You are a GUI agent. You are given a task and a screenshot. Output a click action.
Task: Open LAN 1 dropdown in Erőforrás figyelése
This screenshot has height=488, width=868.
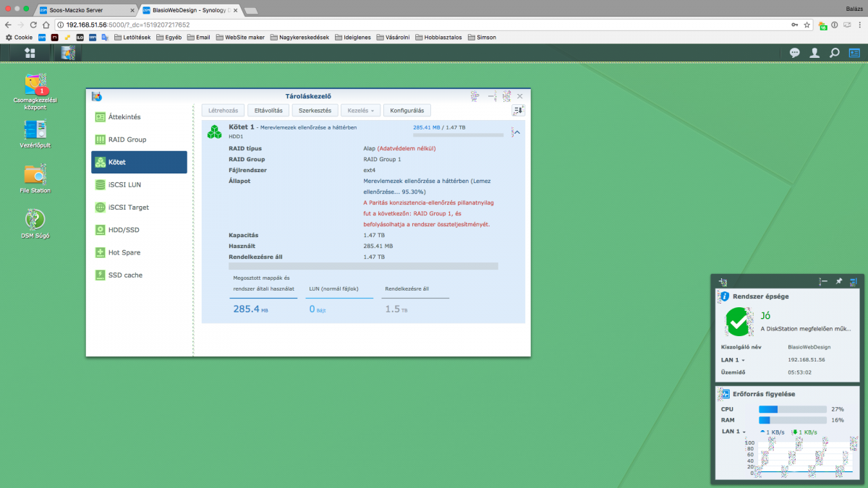pos(733,432)
